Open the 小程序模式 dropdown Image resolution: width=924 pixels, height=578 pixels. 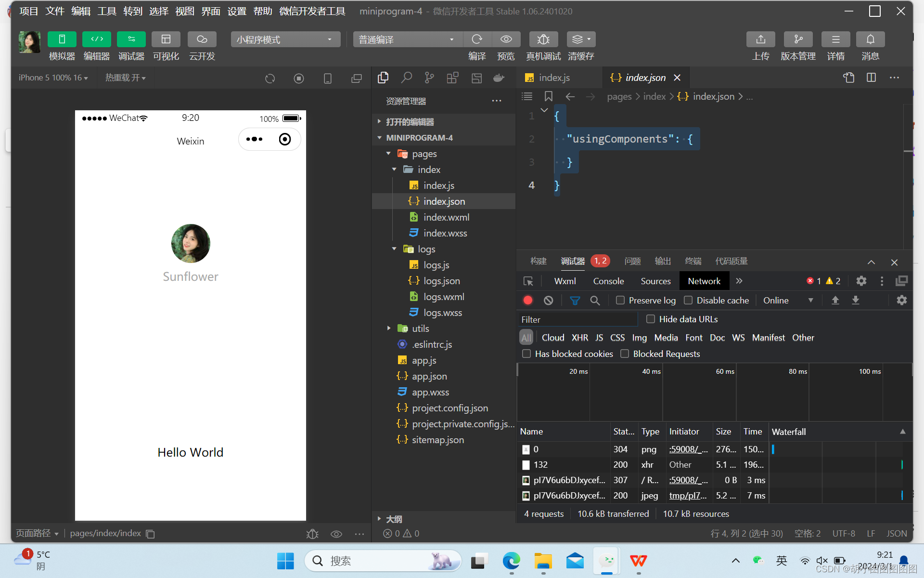285,39
